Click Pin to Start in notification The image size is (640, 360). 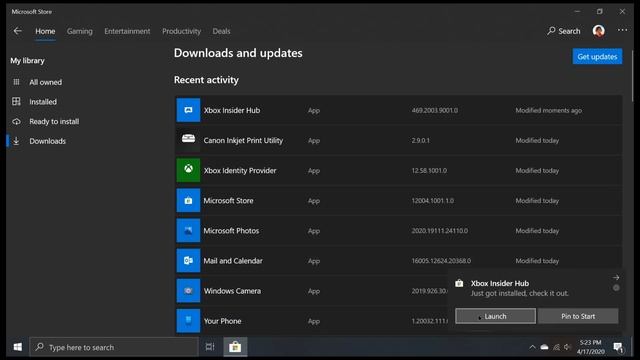(x=578, y=316)
